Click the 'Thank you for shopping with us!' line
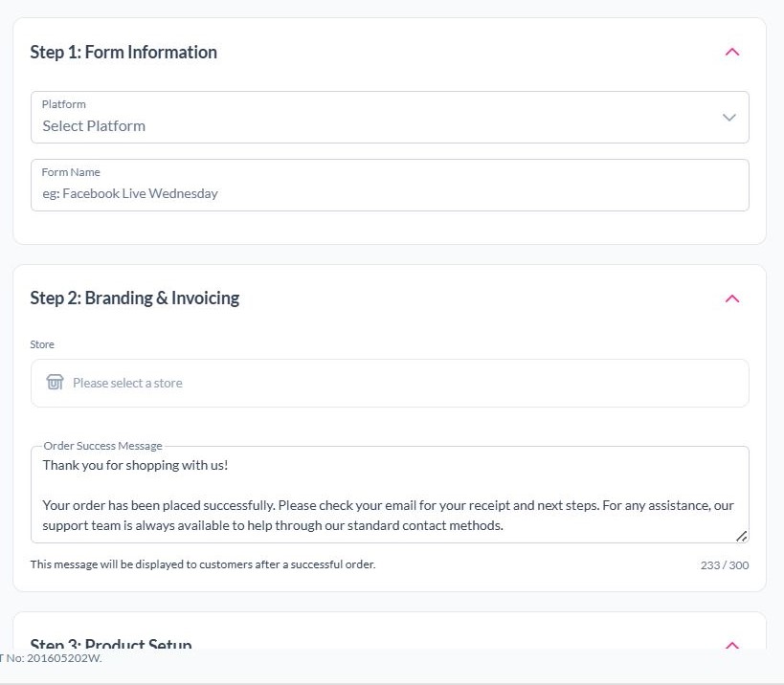This screenshot has height=685, width=784. [135, 465]
